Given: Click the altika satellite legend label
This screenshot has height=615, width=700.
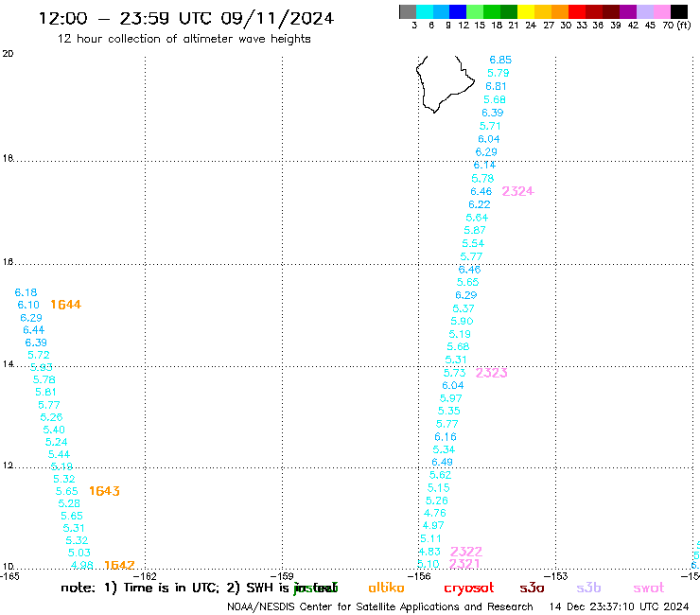Looking at the screenshot, I should point(386,588).
